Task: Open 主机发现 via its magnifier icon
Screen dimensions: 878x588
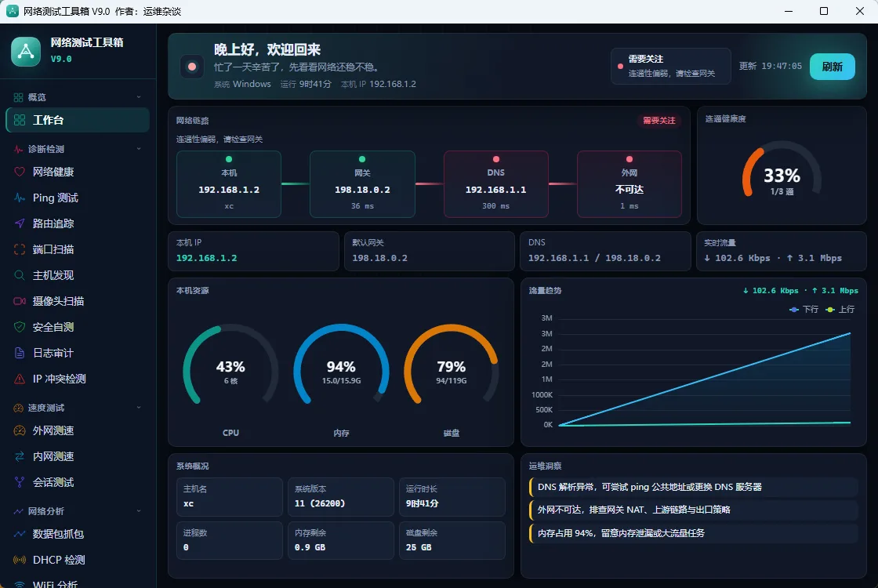Action: coord(20,275)
